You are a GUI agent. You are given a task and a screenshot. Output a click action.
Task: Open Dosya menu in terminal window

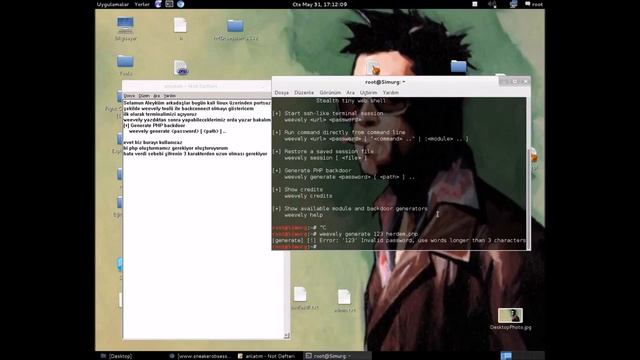282,93
